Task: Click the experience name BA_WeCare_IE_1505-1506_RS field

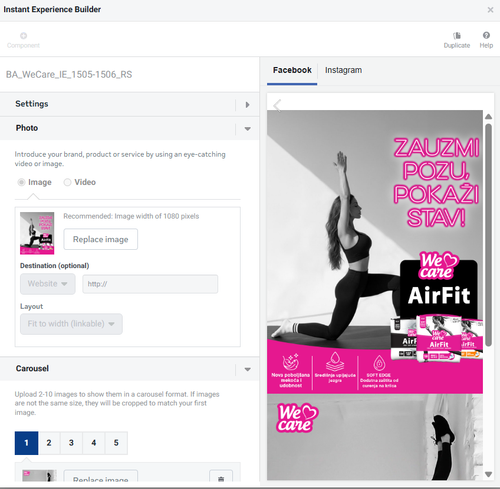Action: pos(69,74)
